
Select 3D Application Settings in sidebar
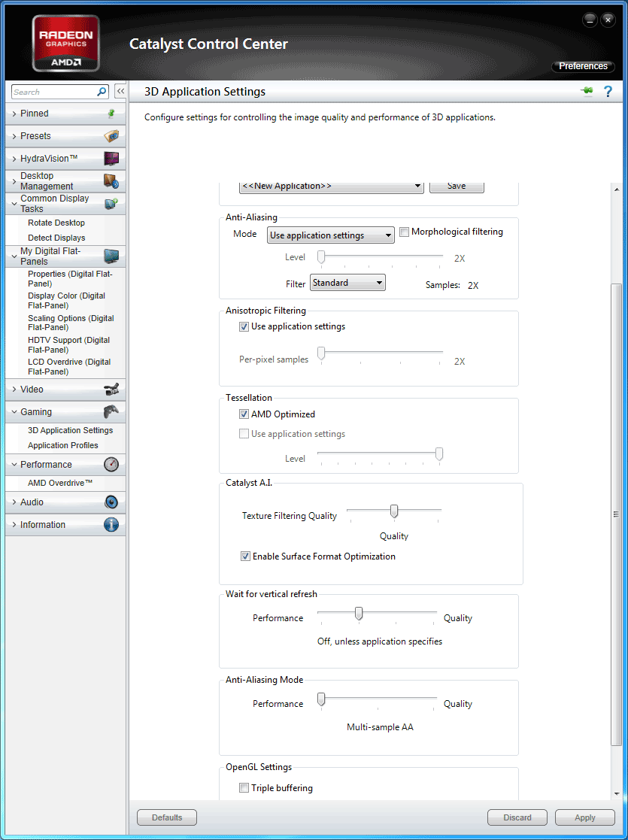70,430
